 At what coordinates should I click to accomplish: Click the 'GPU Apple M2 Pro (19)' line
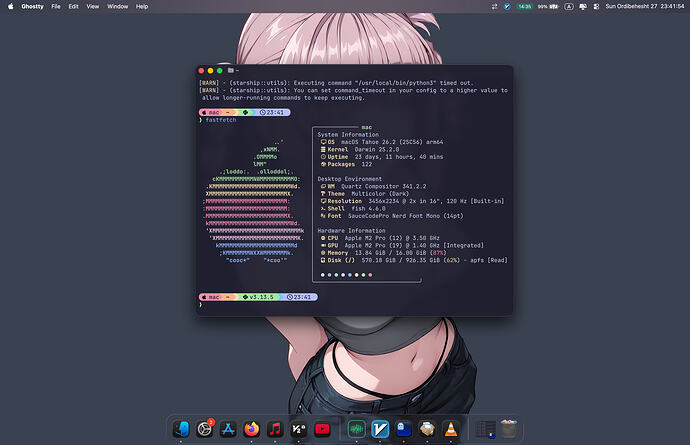click(x=402, y=246)
